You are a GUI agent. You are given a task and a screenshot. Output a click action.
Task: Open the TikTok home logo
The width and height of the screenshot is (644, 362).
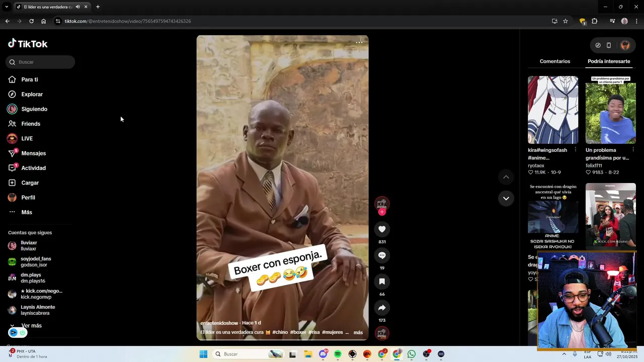pos(28,44)
